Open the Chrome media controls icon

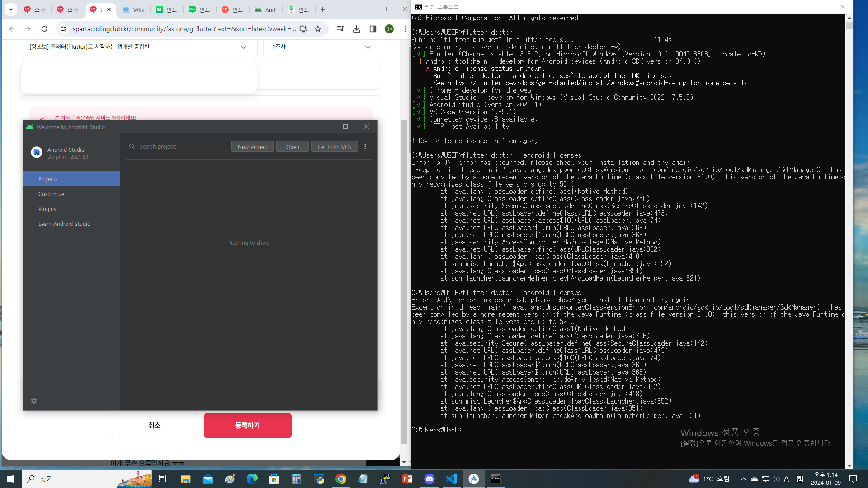point(340,29)
